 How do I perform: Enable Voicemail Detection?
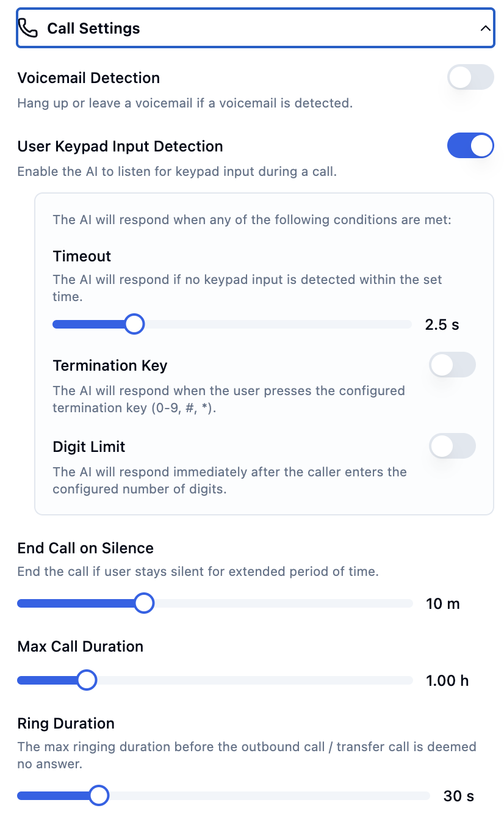[x=470, y=78]
